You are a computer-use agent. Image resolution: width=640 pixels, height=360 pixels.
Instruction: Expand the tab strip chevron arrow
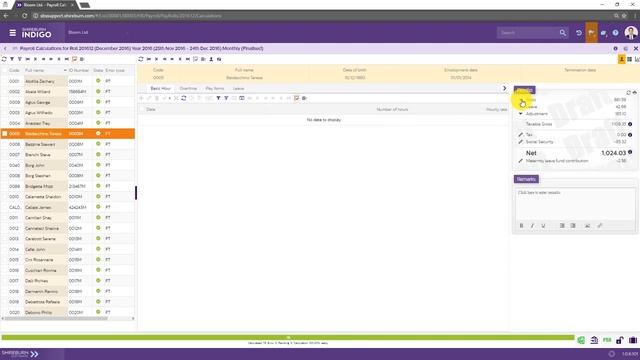point(504,88)
